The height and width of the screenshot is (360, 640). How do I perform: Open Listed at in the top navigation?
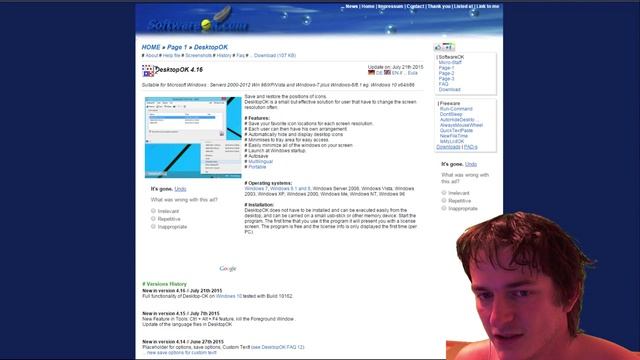[x=463, y=7]
